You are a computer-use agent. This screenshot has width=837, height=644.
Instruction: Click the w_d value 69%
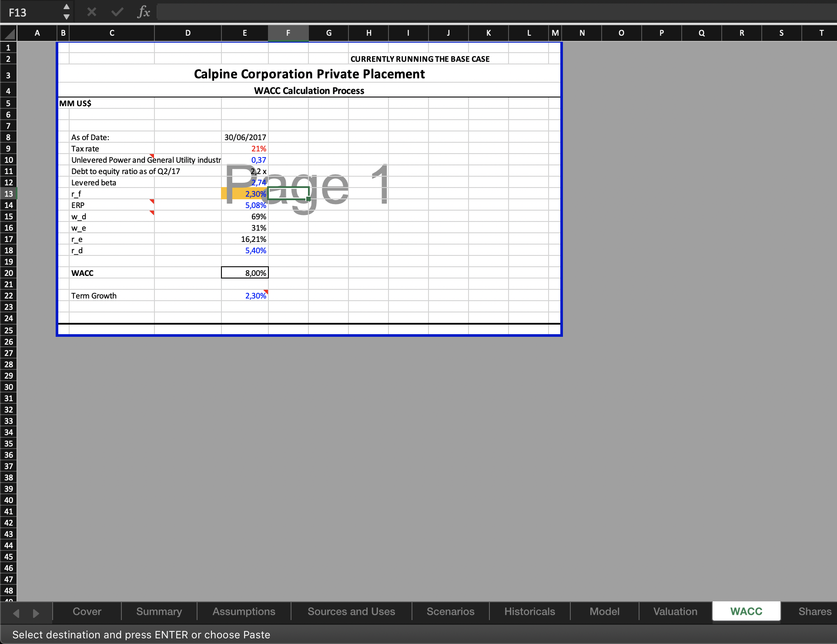point(245,216)
